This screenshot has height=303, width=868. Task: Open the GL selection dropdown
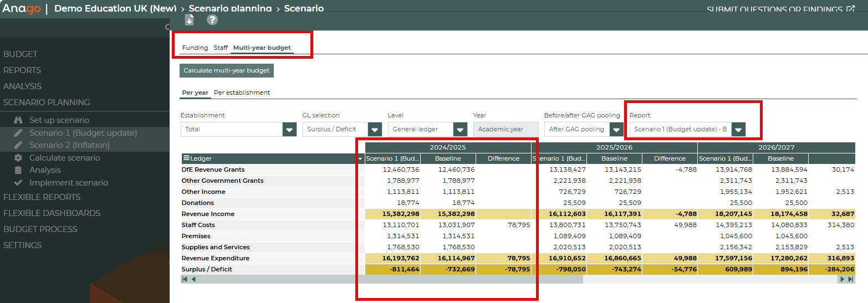click(375, 130)
